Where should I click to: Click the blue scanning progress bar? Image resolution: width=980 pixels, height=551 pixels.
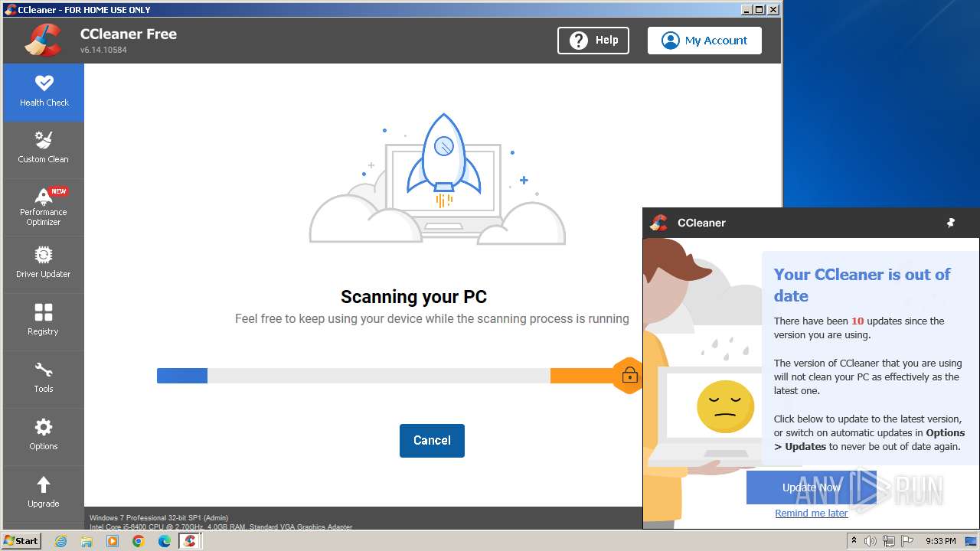(182, 376)
